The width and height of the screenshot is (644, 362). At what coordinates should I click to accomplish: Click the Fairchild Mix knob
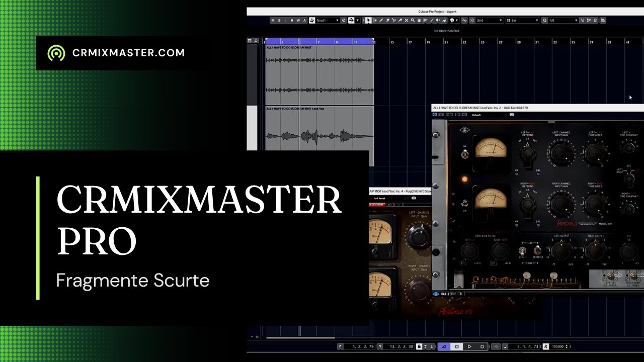(x=628, y=251)
